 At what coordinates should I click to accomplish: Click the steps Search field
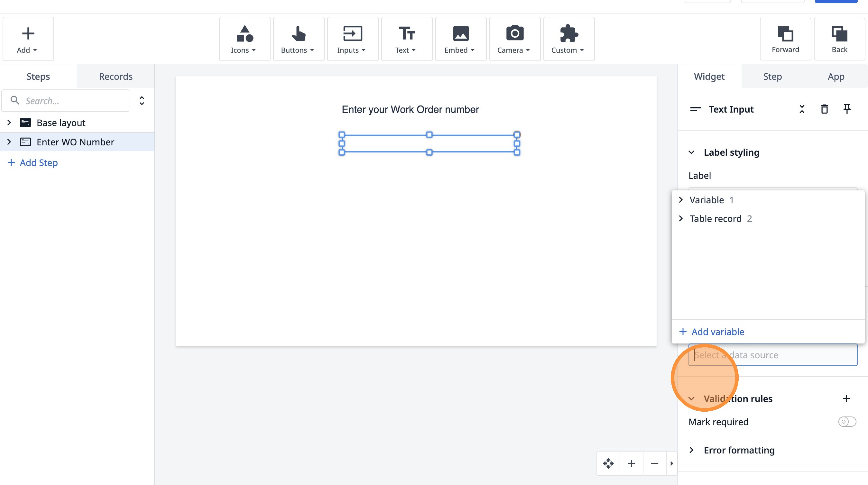pos(71,101)
